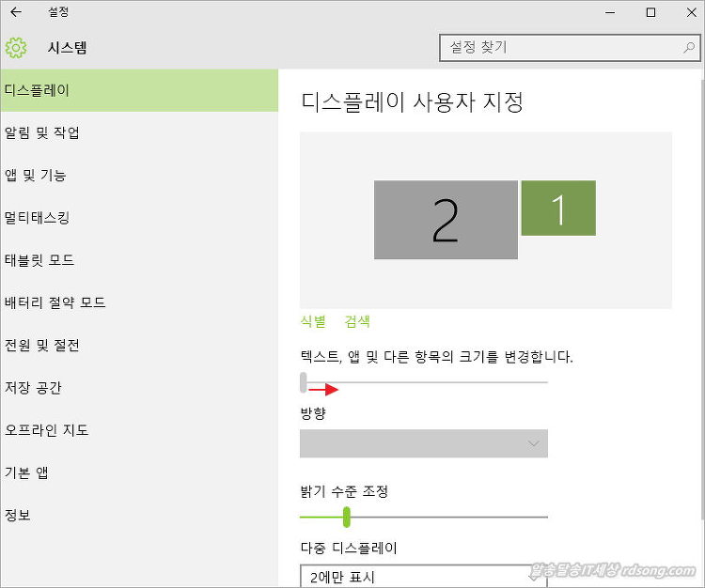705x588 pixels.
Task: Maximize the settings window
Action: point(650,13)
